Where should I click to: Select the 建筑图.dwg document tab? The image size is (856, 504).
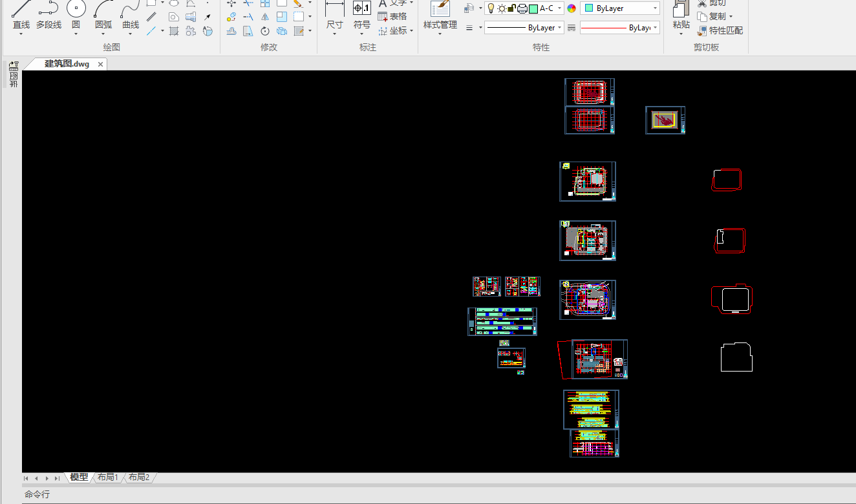(67, 64)
